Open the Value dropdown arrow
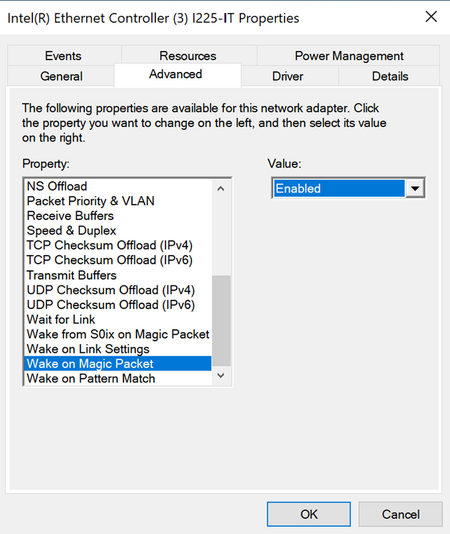 tap(415, 188)
